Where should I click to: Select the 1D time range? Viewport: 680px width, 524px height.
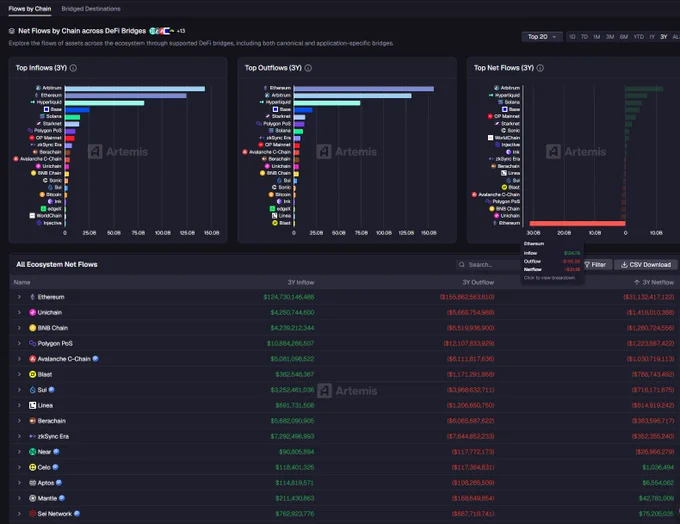pos(572,37)
